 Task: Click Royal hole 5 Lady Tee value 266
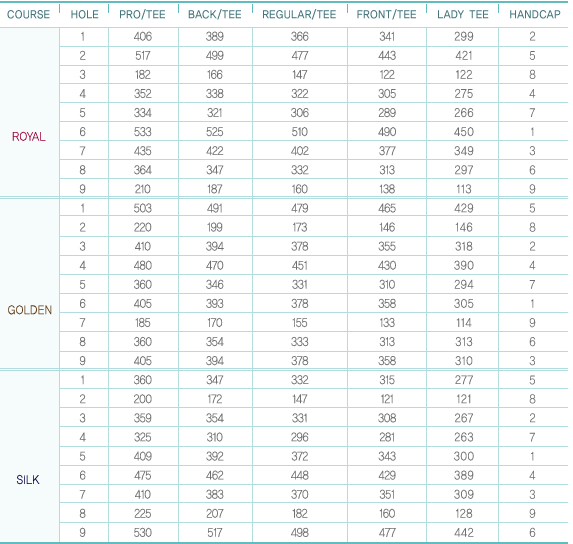point(464,113)
